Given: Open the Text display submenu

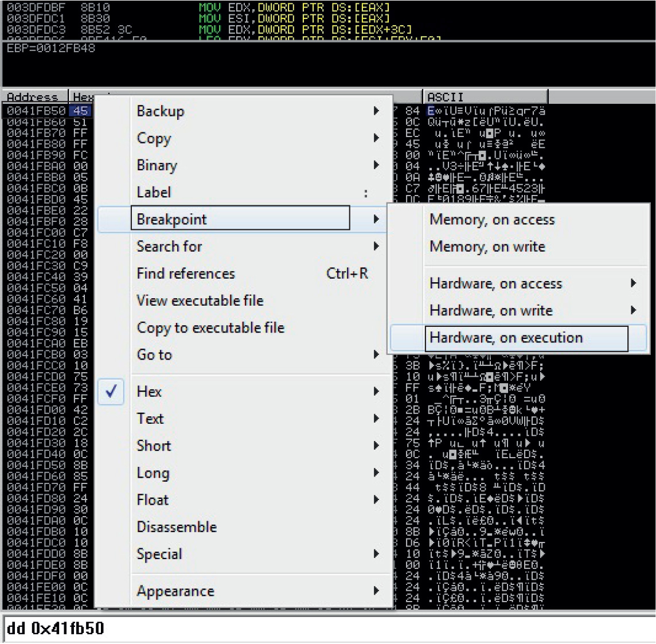Looking at the screenshot, I should point(245,419).
